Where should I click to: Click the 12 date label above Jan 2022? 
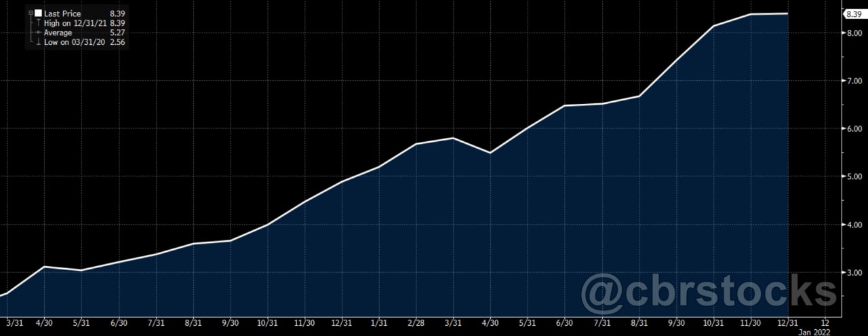(x=825, y=322)
